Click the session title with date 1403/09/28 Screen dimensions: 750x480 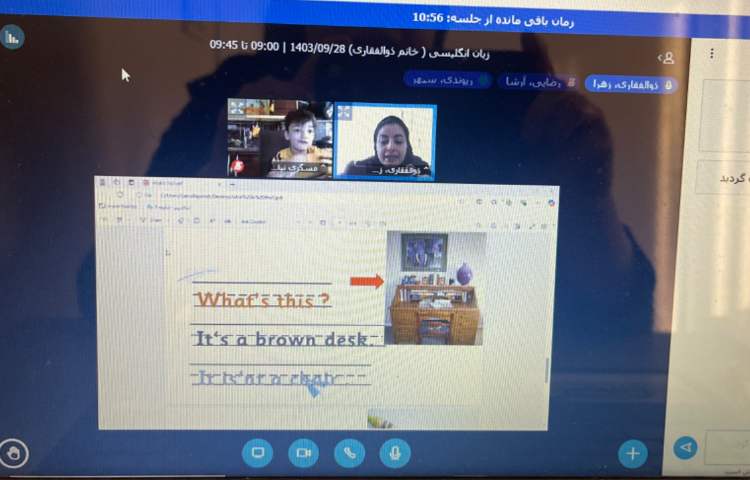[x=349, y=49]
